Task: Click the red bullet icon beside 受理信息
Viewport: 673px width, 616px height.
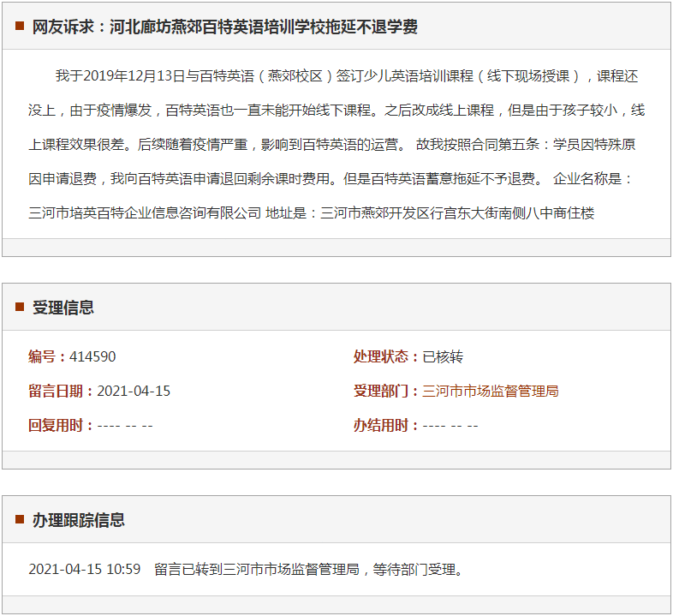Action: (20, 307)
